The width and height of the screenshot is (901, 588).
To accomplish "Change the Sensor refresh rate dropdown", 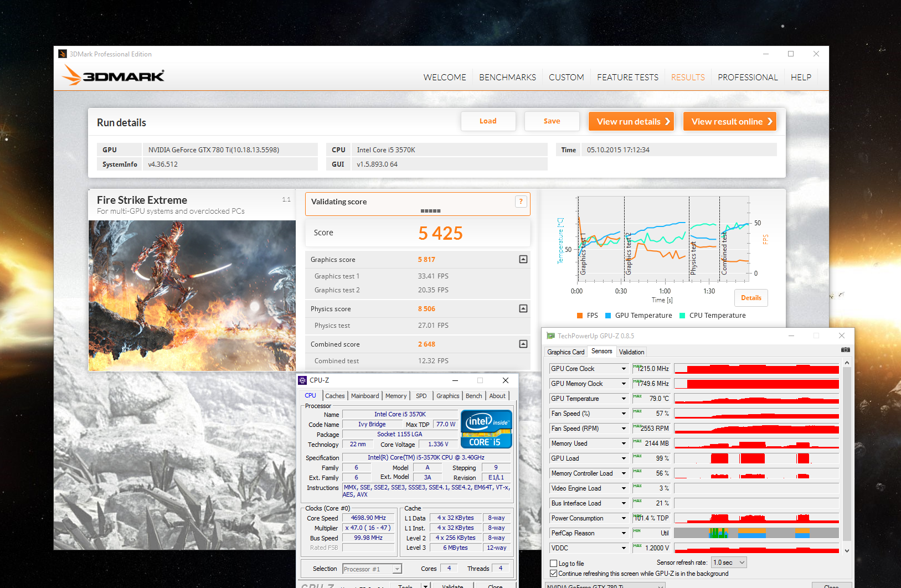I will (729, 563).
